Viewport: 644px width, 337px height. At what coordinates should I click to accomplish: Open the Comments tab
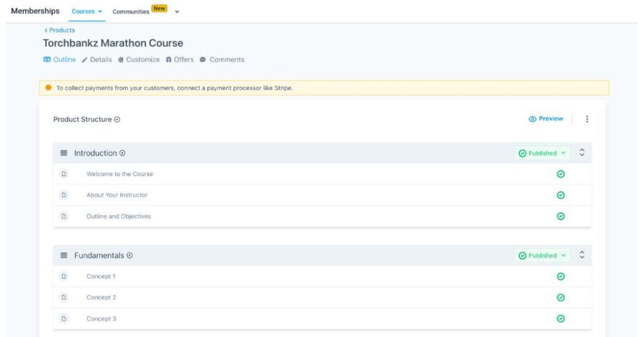coord(222,60)
